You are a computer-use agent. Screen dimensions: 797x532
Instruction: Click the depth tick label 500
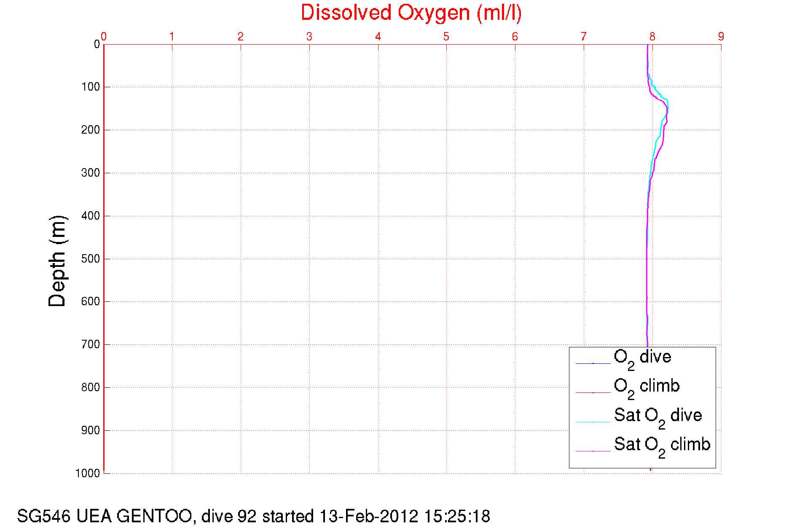pos(91,259)
